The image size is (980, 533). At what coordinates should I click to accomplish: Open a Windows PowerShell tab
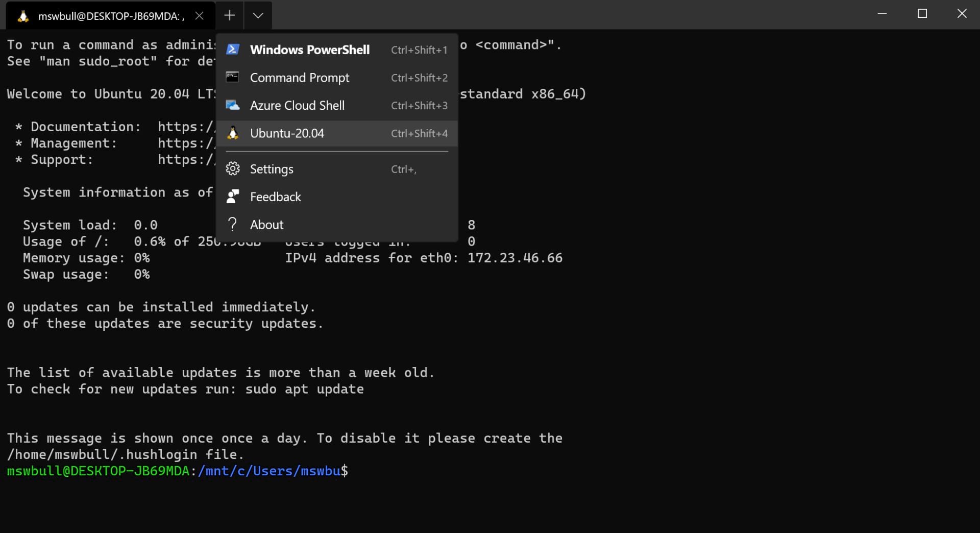coord(337,50)
